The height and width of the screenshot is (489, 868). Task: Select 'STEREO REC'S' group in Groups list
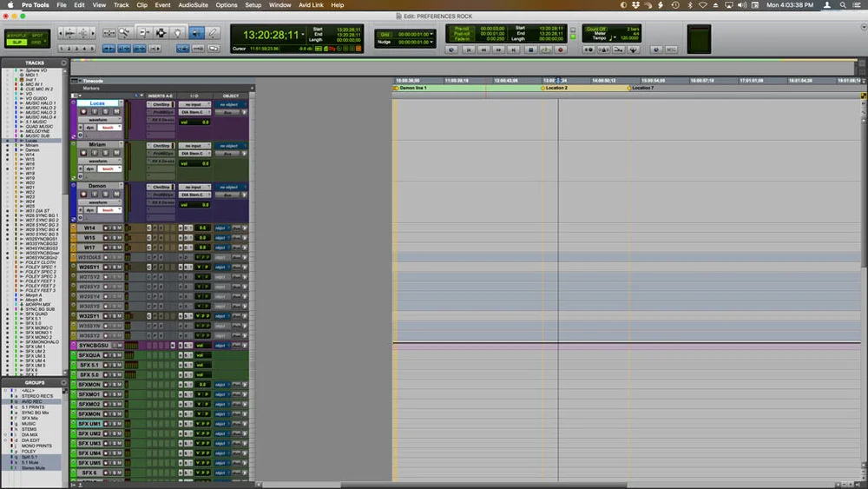pyautogui.click(x=37, y=396)
